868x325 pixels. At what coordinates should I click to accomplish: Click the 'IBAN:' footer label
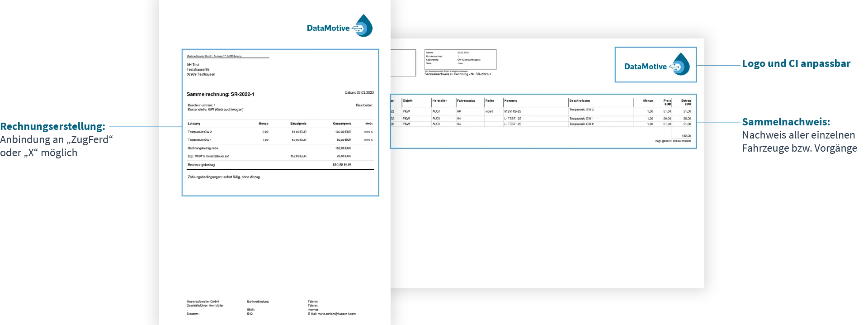click(251, 310)
